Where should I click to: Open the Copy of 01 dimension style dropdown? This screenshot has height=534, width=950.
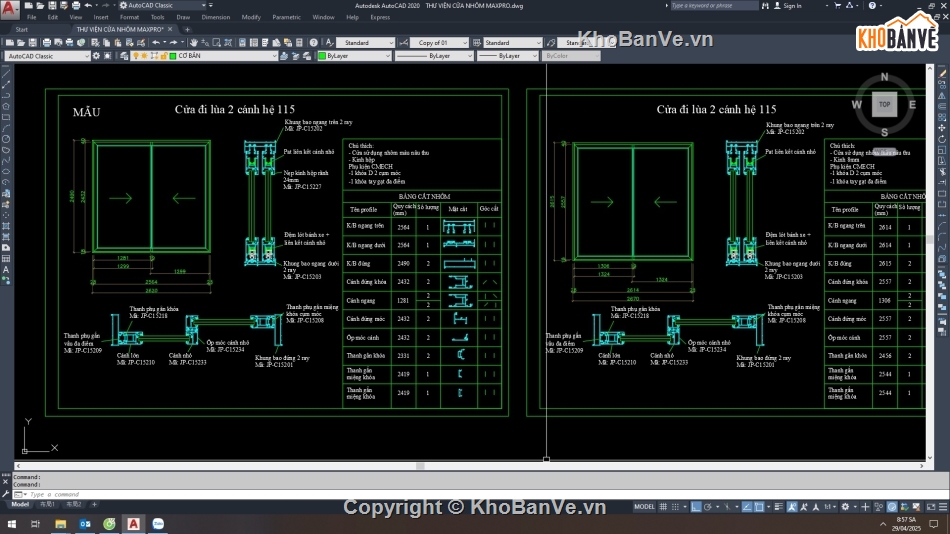pos(439,43)
